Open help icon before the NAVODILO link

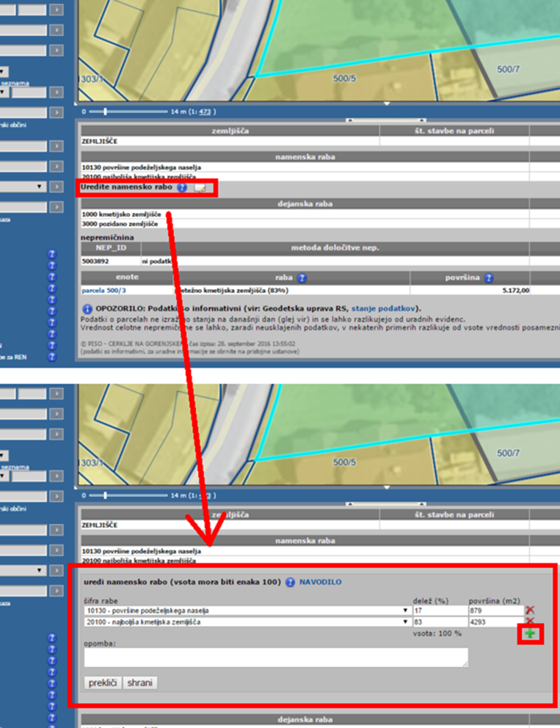(290, 582)
